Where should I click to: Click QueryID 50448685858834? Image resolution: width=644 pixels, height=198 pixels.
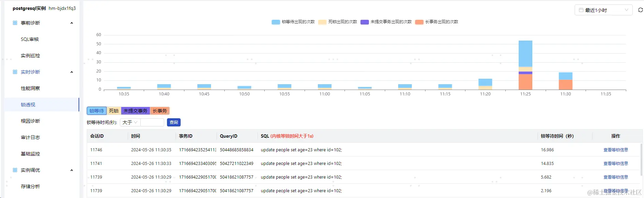(237, 150)
